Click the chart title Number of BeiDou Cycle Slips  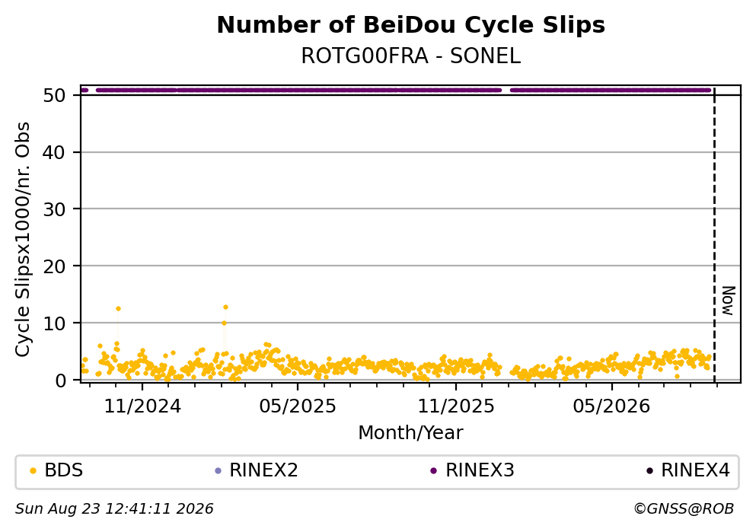(411, 25)
